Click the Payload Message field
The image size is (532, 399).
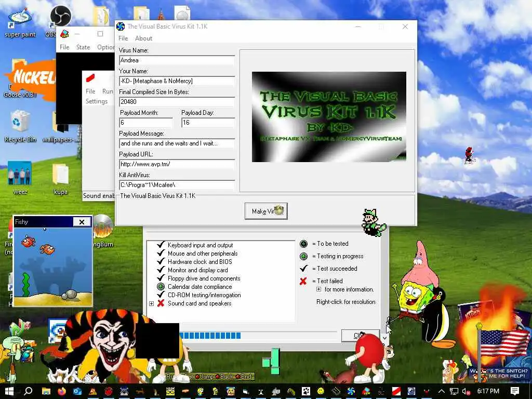177,143
